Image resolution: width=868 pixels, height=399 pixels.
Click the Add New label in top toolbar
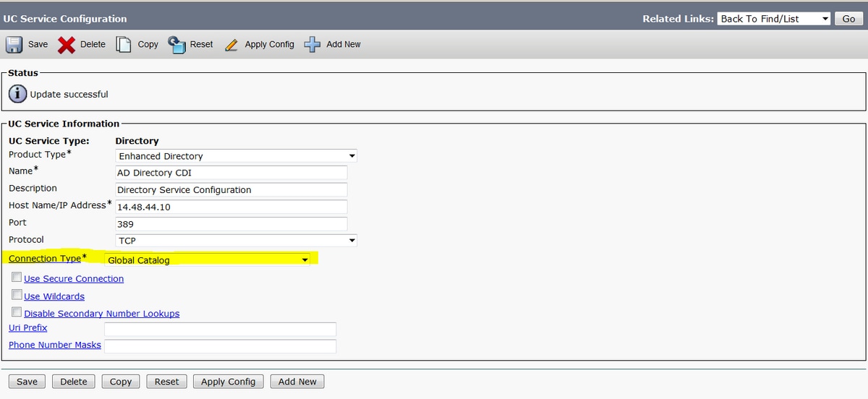344,45
